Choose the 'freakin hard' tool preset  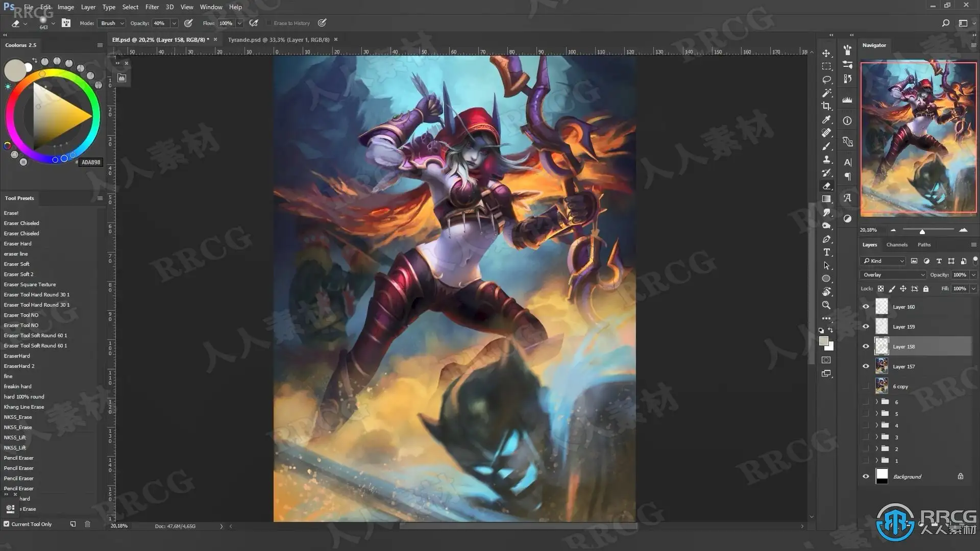(x=17, y=386)
